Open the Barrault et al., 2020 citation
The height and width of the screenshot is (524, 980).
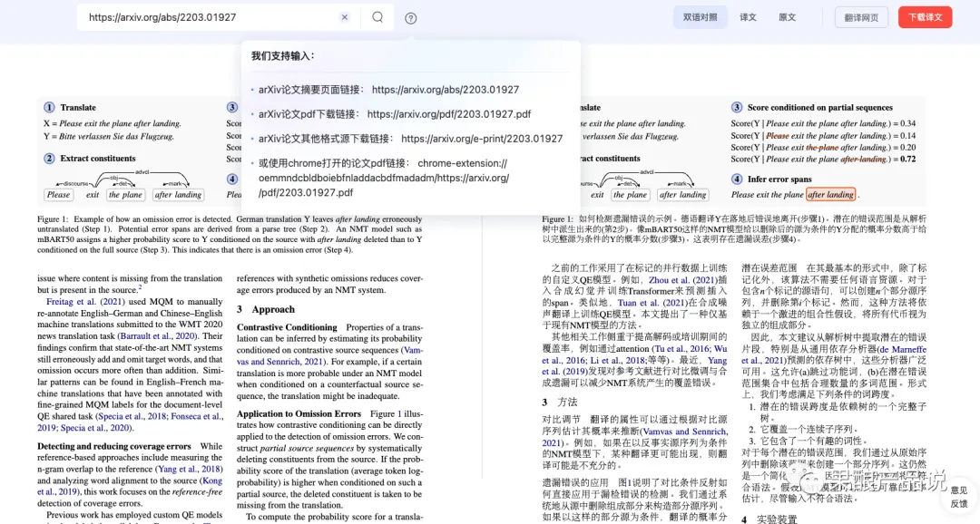(x=156, y=336)
